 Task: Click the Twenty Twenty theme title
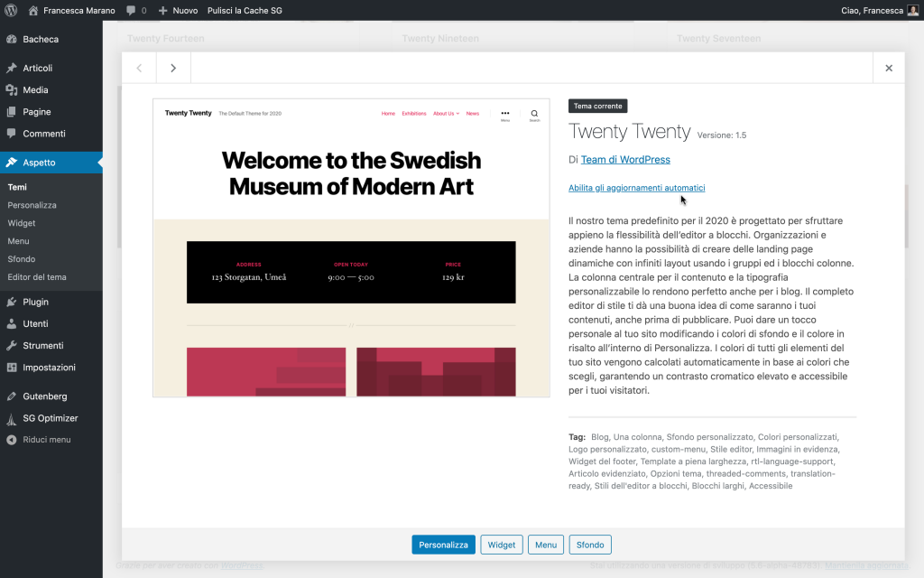click(629, 132)
